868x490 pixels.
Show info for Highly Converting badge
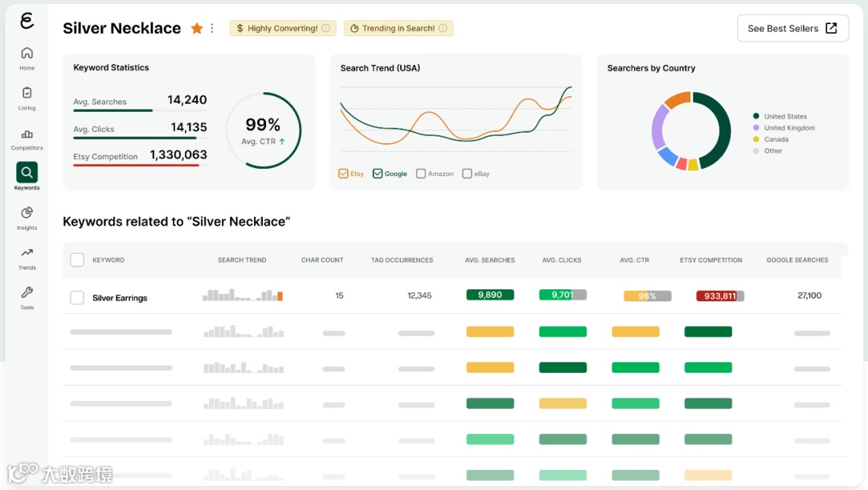tap(326, 28)
